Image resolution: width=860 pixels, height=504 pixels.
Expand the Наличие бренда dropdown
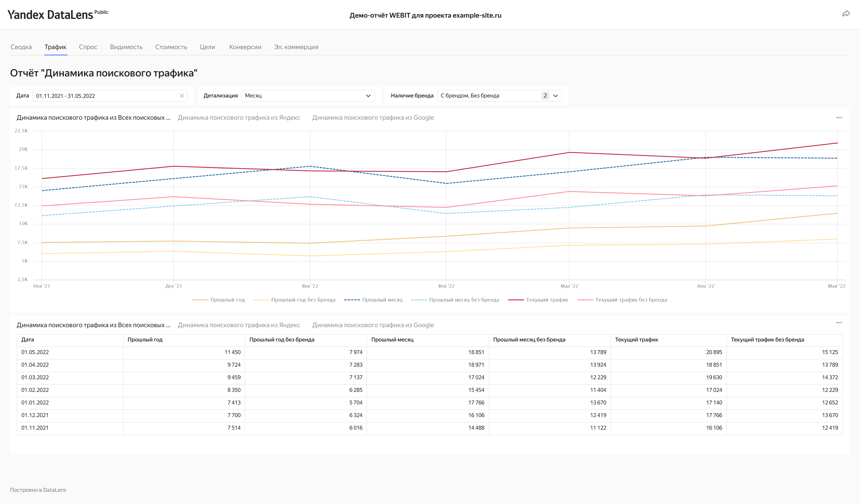pos(499,96)
